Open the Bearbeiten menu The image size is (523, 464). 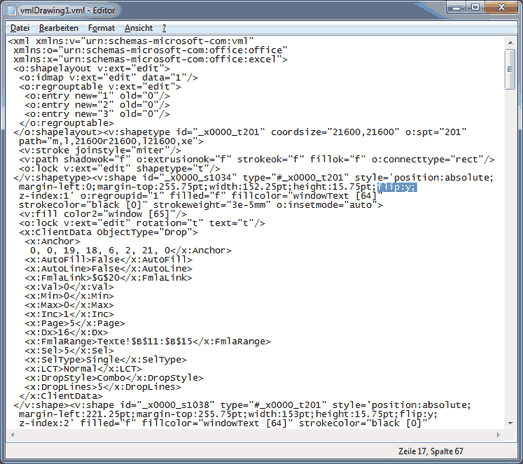point(59,28)
